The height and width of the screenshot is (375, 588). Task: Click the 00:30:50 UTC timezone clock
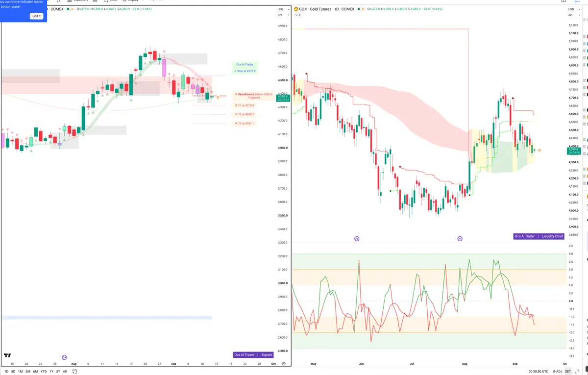pyautogui.click(x=539, y=372)
